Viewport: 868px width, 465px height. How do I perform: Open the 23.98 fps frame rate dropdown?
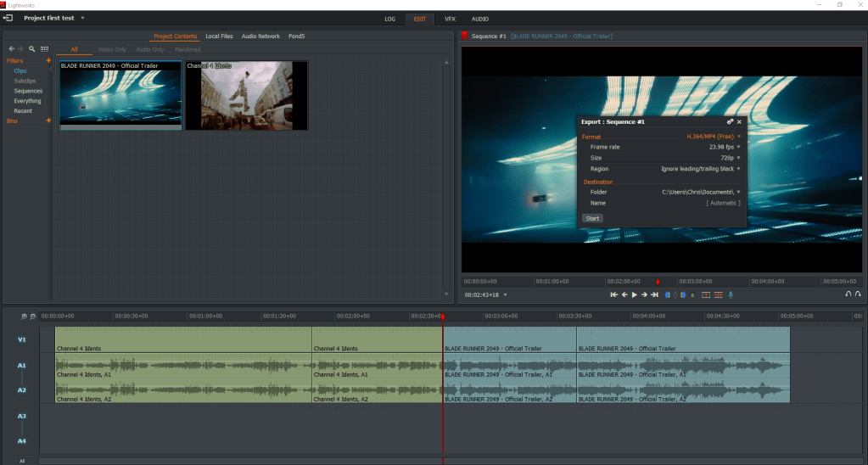tap(724, 147)
